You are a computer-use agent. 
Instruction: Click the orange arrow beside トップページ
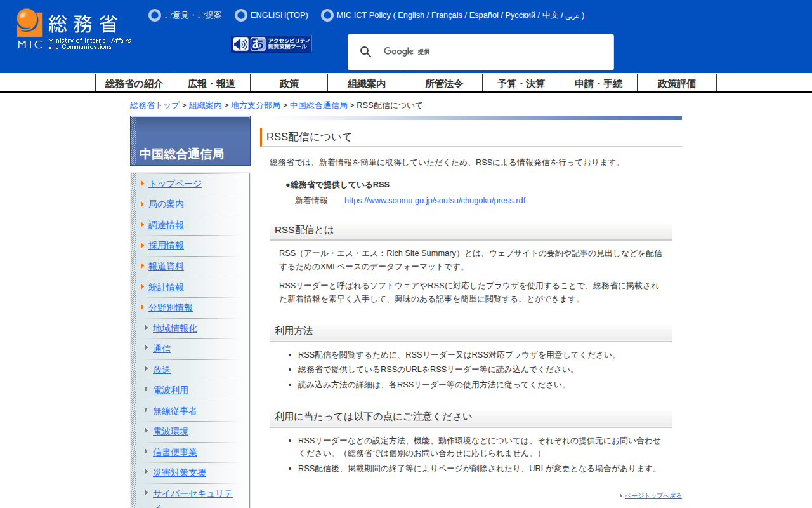click(143, 184)
